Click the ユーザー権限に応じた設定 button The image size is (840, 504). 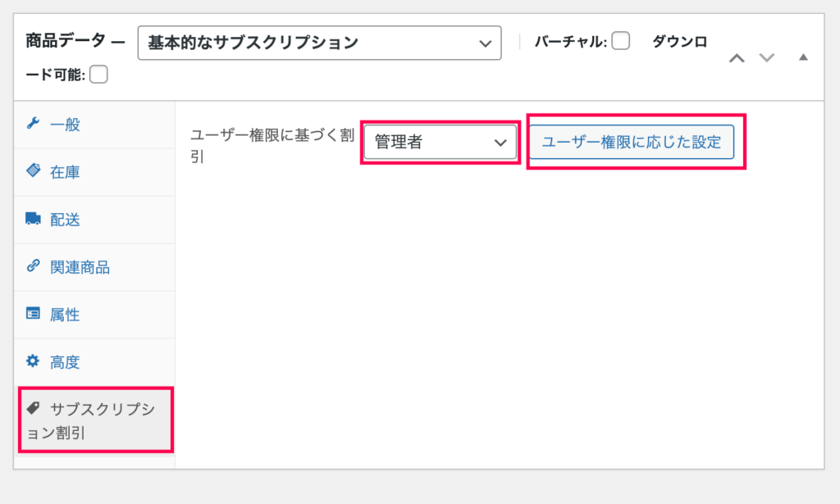click(632, 143)
